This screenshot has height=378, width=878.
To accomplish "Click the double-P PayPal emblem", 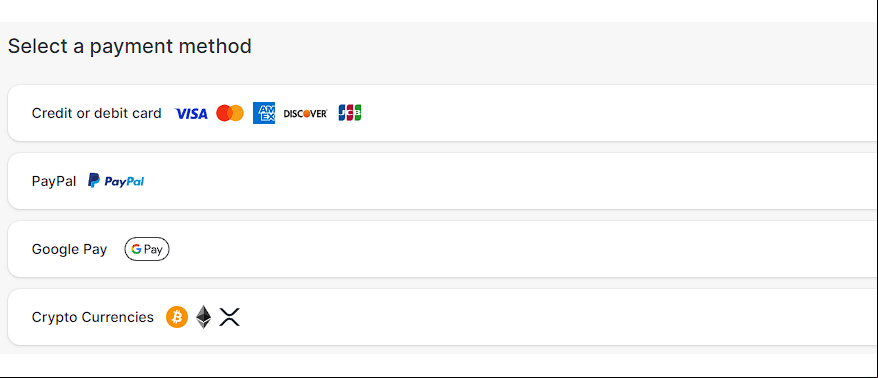I will [94, 181].
